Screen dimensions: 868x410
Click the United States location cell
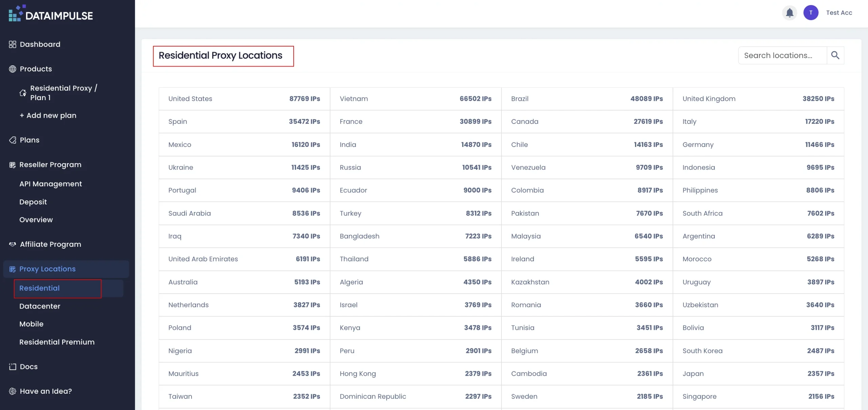click(244, 99)
